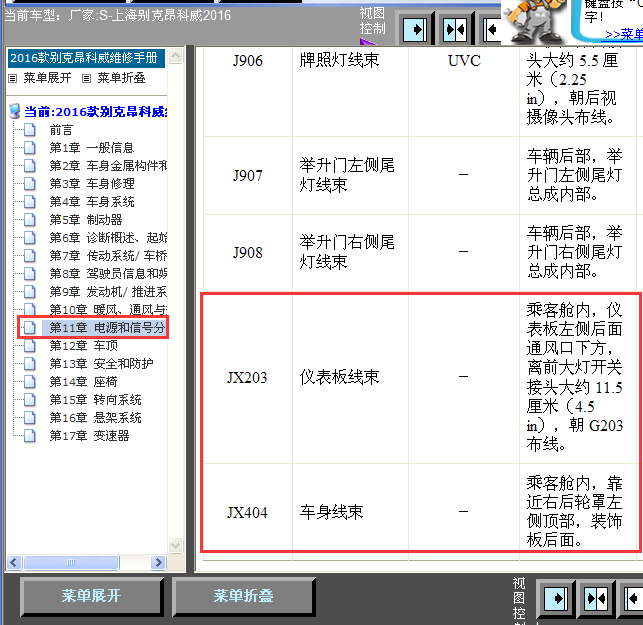Click top view control right-arrow icon
Viewport: 643px width, 625px height.
click(x=415, y=30)
